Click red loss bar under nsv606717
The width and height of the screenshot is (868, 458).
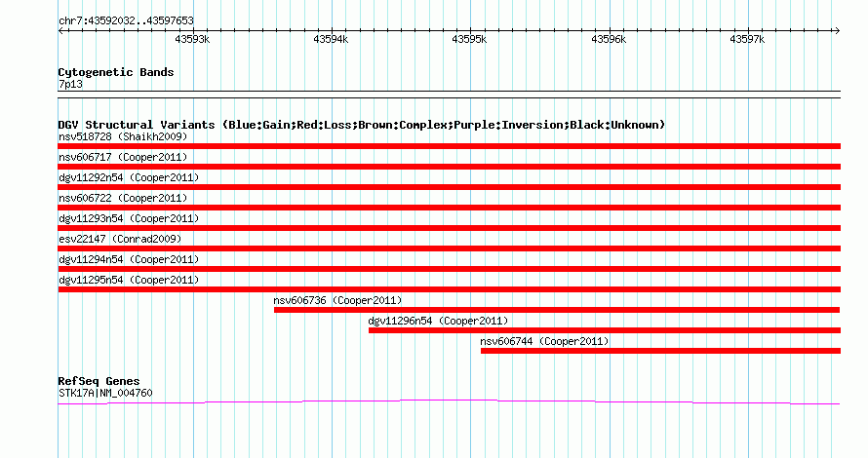coord(449,167)
